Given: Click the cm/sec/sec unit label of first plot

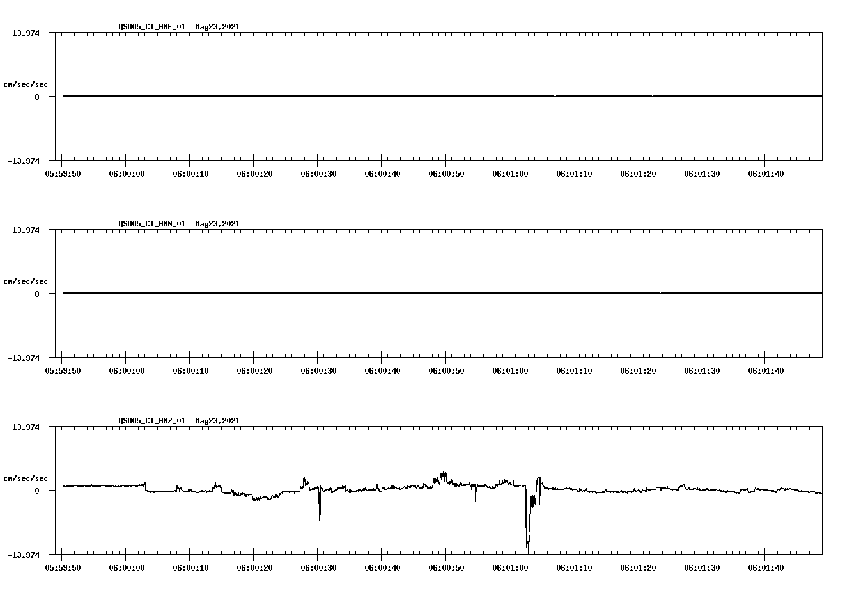Looking at the screenshot, I should (26, 83).
